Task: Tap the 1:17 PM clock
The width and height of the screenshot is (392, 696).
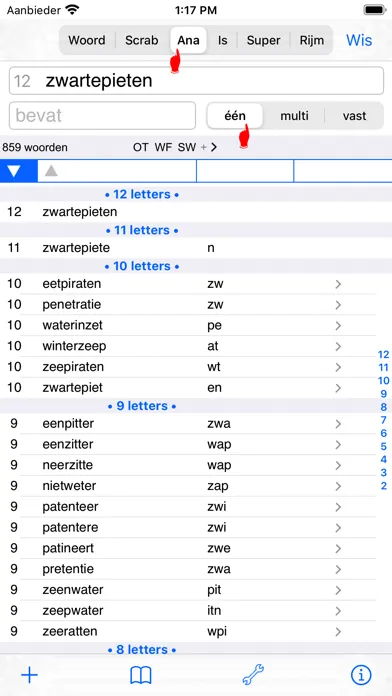Action: pos(196,9)
